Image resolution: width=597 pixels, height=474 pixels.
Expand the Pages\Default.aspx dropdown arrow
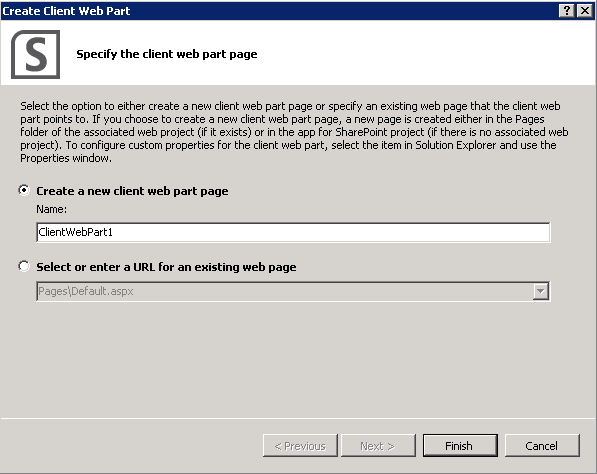[x=540, y=292]
